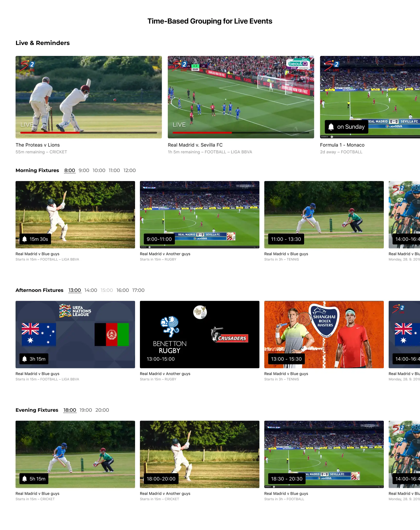The width and height of the screenshot is (420, 530).
Task: Seek on the Real Madrid v Sevilla progress bar
Action: click(241, 133)
